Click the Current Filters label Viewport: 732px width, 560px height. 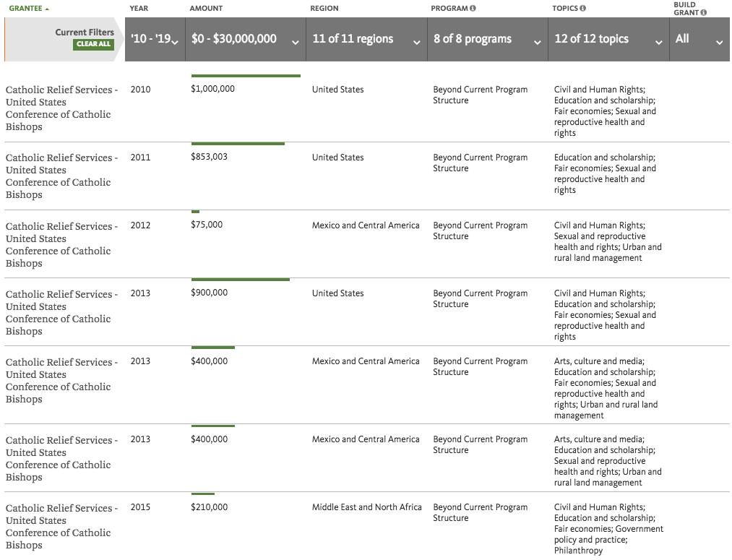click(x=85, y=33)
